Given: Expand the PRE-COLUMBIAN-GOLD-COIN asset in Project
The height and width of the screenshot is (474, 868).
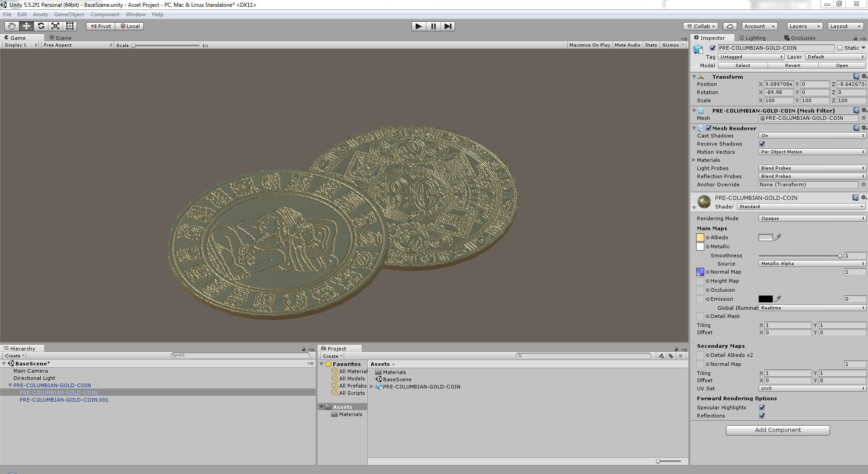Looking at the screenshot, I should (372, 387).
